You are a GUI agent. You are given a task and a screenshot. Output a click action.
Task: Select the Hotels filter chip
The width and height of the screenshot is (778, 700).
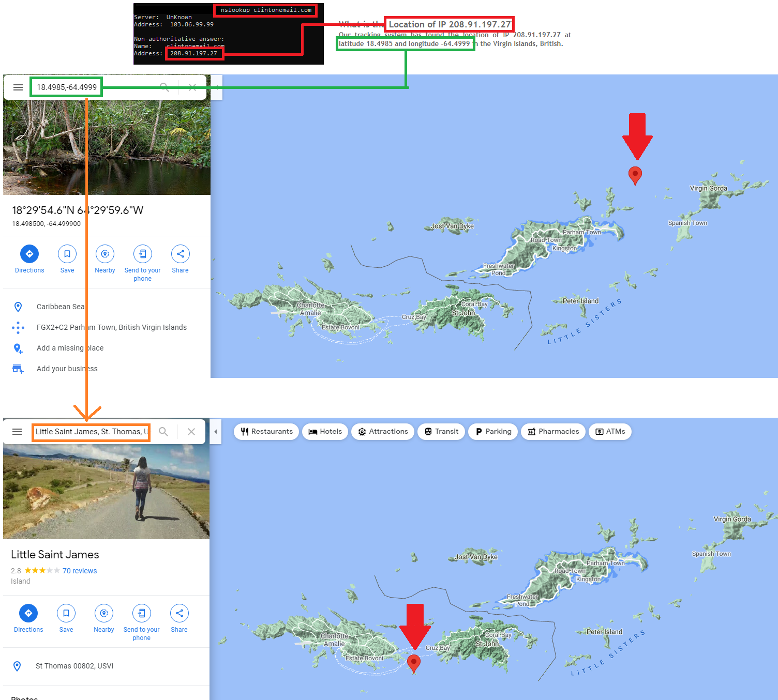pyautogui.click(x=325, y=432)
